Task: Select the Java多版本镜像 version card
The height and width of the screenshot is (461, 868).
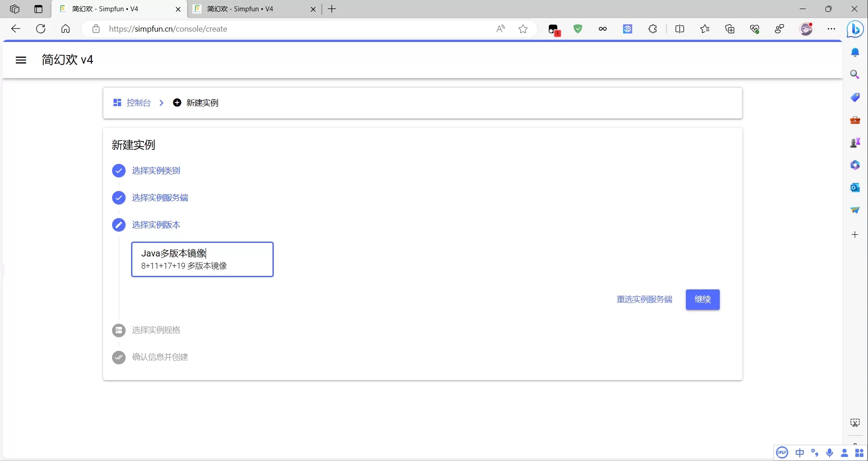Action: click(202, 259)
